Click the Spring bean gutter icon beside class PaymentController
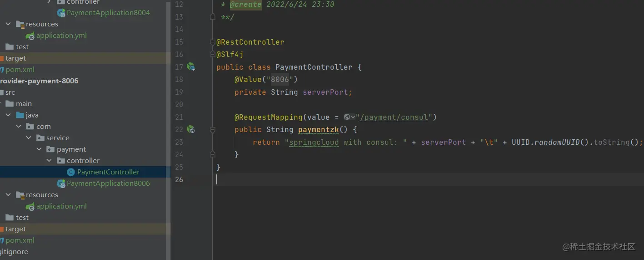Viewport: 644px width, 260px height. (x=191, y=67)
